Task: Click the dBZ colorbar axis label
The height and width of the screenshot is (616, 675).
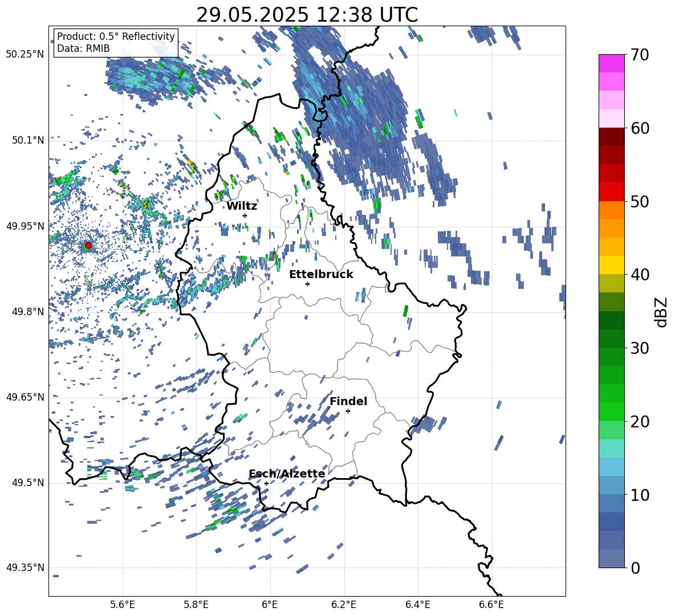Action: tap(661, 312)
